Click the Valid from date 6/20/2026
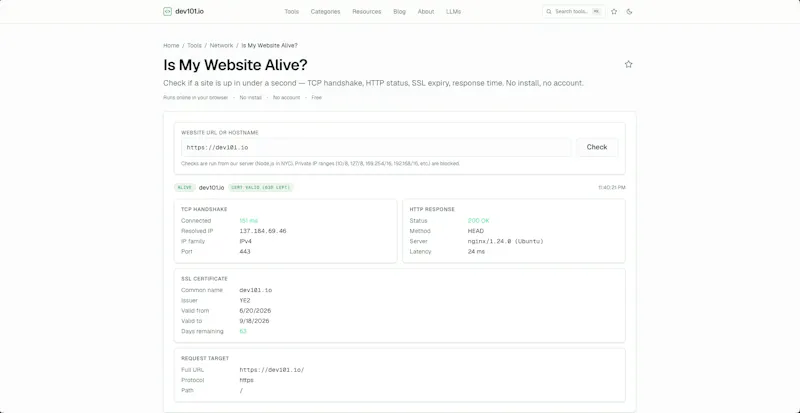 (x=255, y=311)
